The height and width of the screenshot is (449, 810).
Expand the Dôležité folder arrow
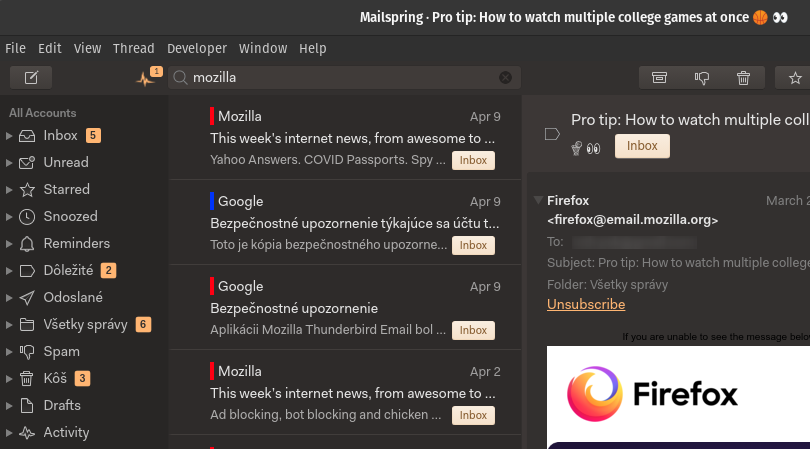tap(9, 271)
